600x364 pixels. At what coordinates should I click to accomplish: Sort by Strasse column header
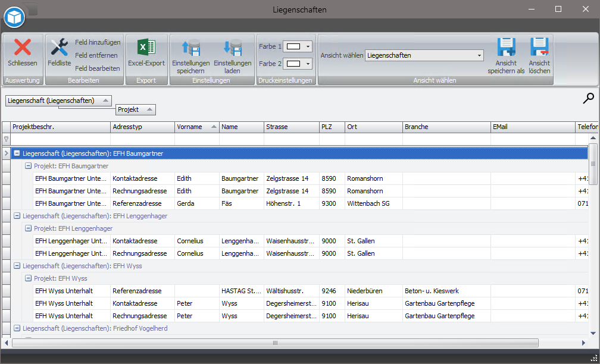pyautogui.click(x=292, y=127)
